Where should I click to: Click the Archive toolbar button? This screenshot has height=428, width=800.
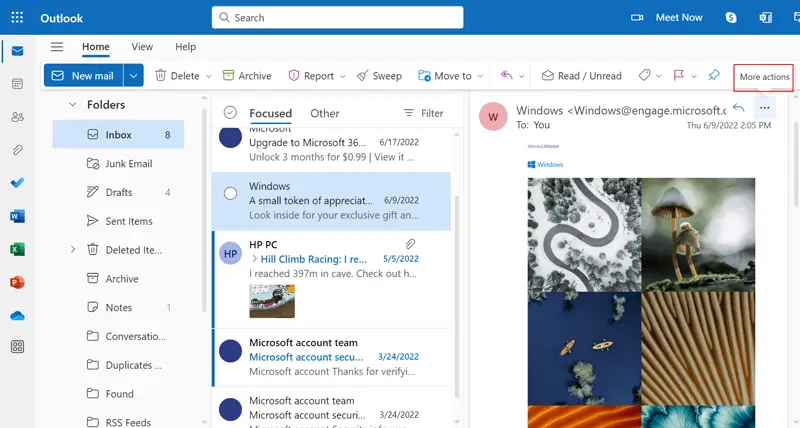(x=247, y=75)
